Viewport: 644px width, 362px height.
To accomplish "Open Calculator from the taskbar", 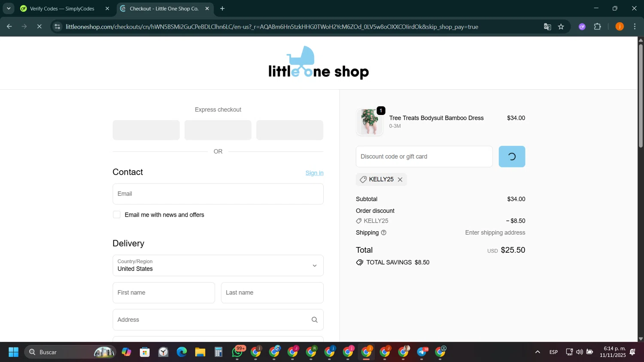I will tap(219, 352).
